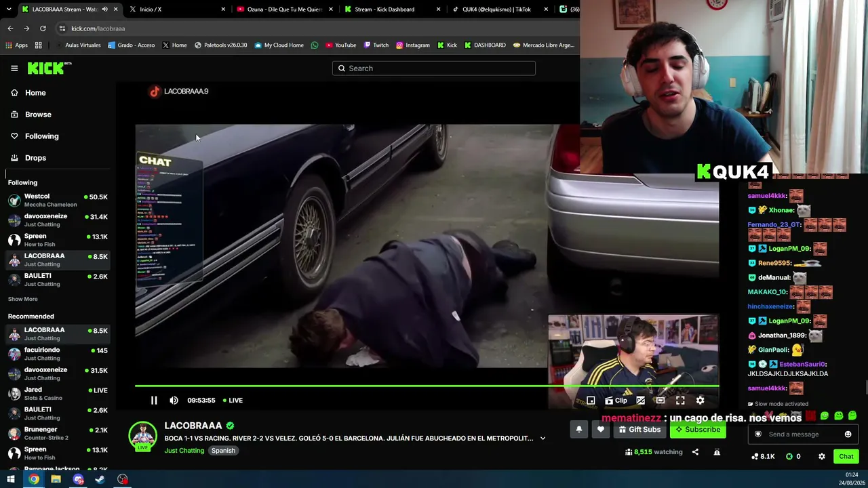Pause the live stream video

tap(154, 401)
